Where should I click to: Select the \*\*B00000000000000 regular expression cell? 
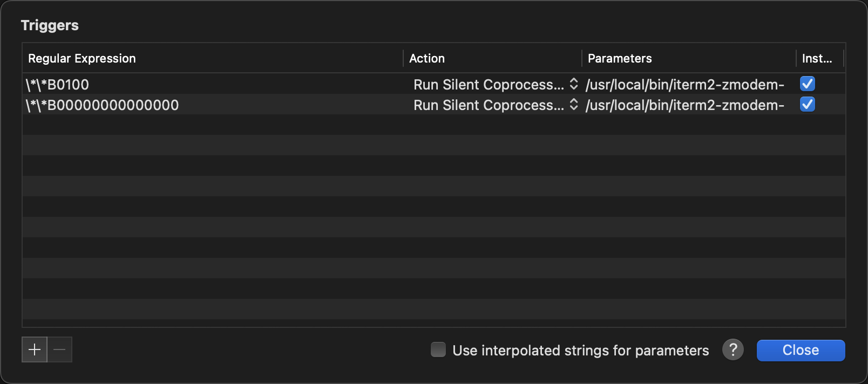[x=213, y=105]
